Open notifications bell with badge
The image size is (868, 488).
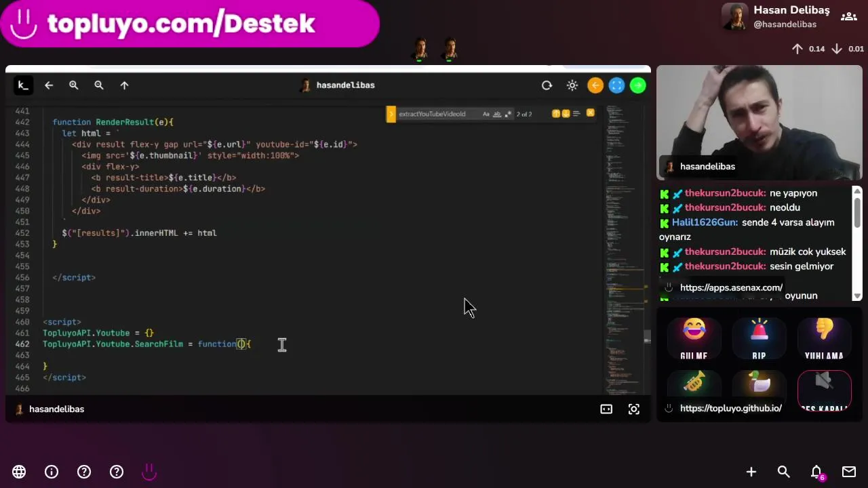(x=817, y=472)
